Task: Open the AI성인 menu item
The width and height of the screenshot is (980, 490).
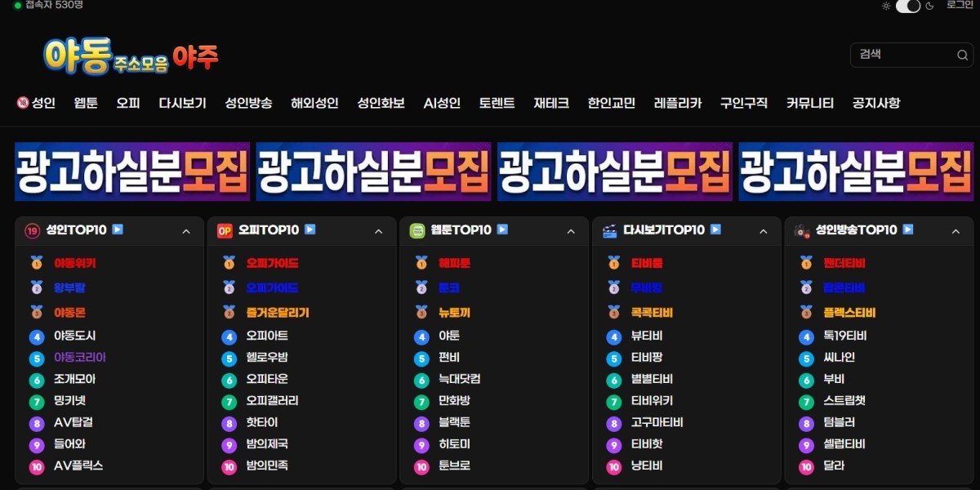Action: pyautogui.click(x=442, y=103)
